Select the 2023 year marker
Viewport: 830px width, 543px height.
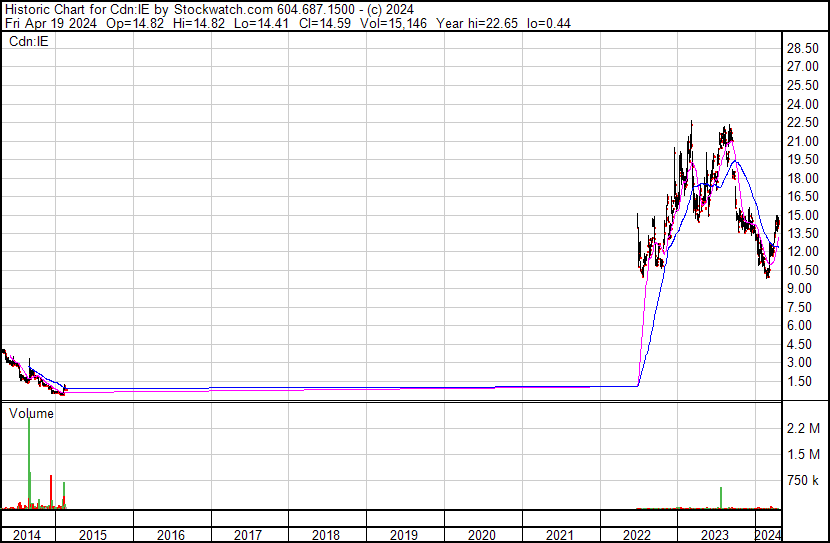coord(716,535)
